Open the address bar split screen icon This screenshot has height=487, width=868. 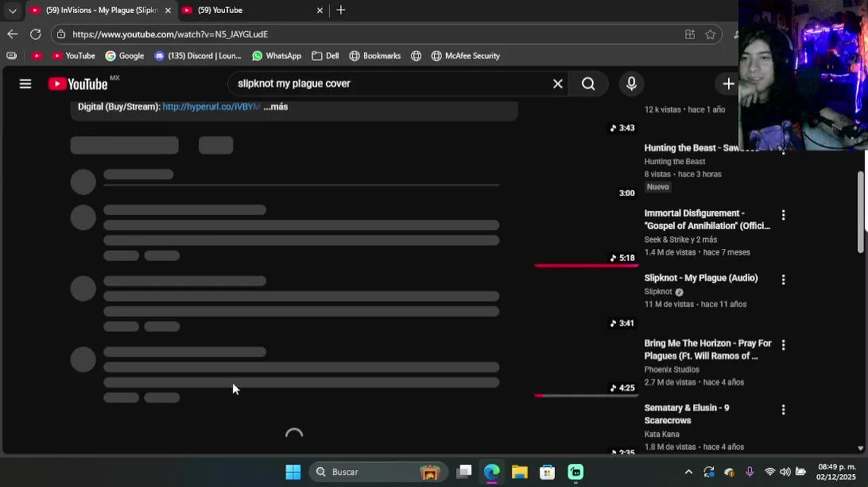690,34
